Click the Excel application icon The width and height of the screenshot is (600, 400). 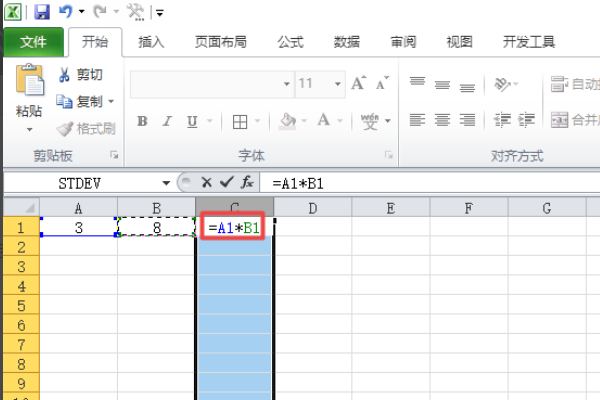pos(12,12)
